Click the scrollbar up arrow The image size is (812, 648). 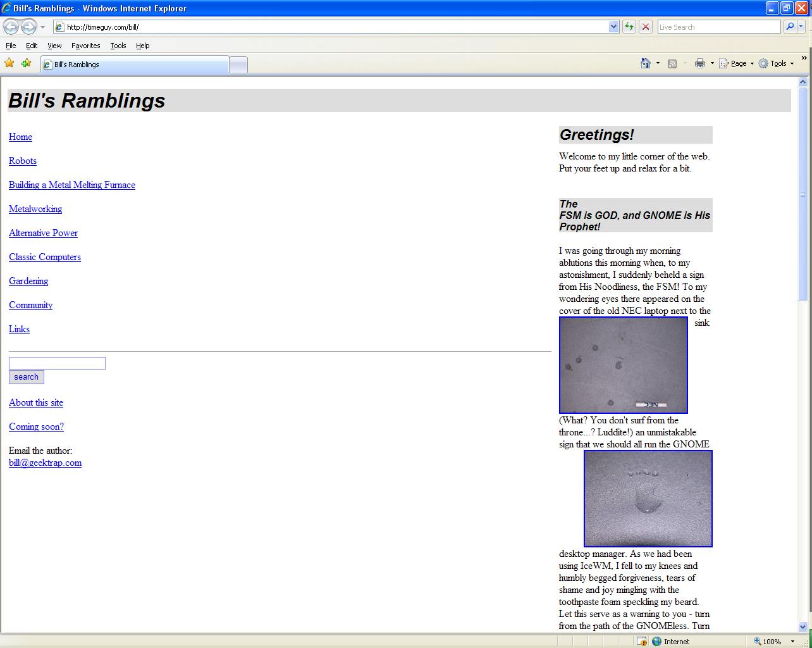click(803, 82)
